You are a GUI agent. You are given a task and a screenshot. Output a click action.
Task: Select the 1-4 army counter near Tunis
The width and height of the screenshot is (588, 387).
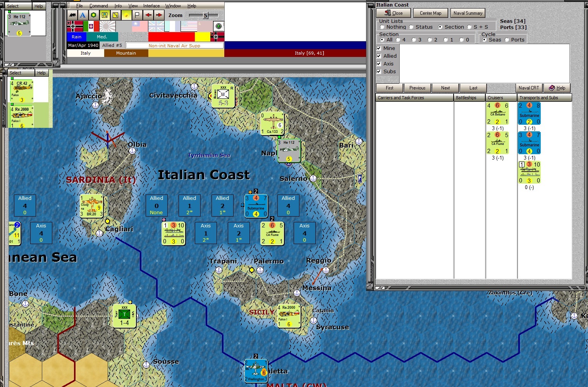124,316
